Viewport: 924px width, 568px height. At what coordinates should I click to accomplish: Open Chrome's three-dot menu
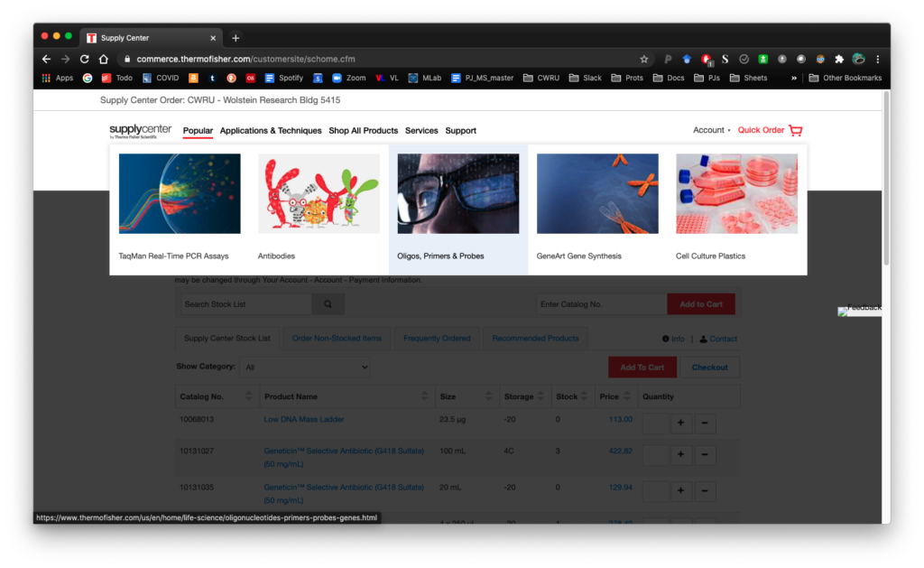[x=877, y=59]
